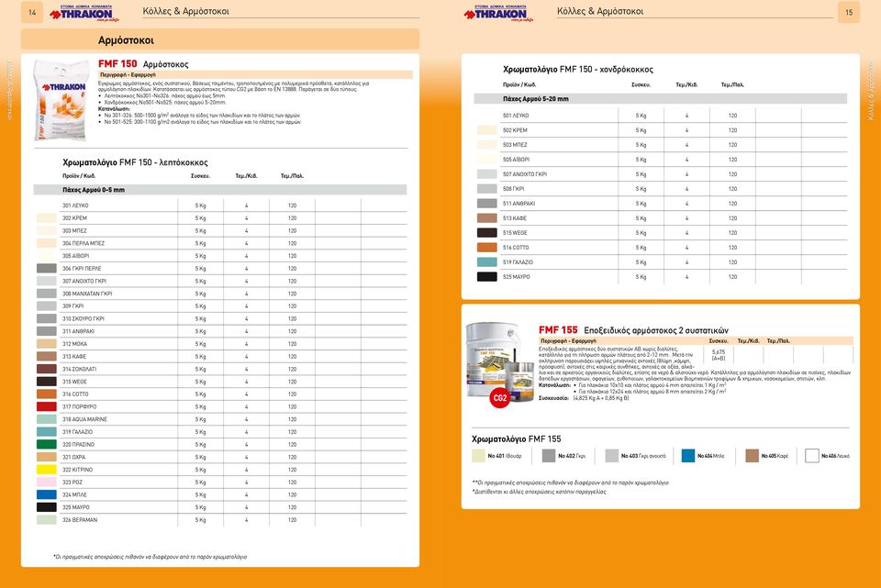Click the 310 ΣΚΟΥΡΟ ΓΚΡΙ row label
Viewport: 881px width, 588px height.
coord(84,319)
